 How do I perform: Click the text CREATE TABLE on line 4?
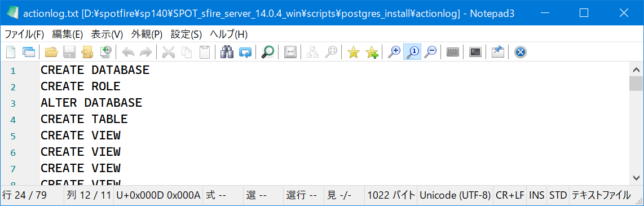[84, 119]
